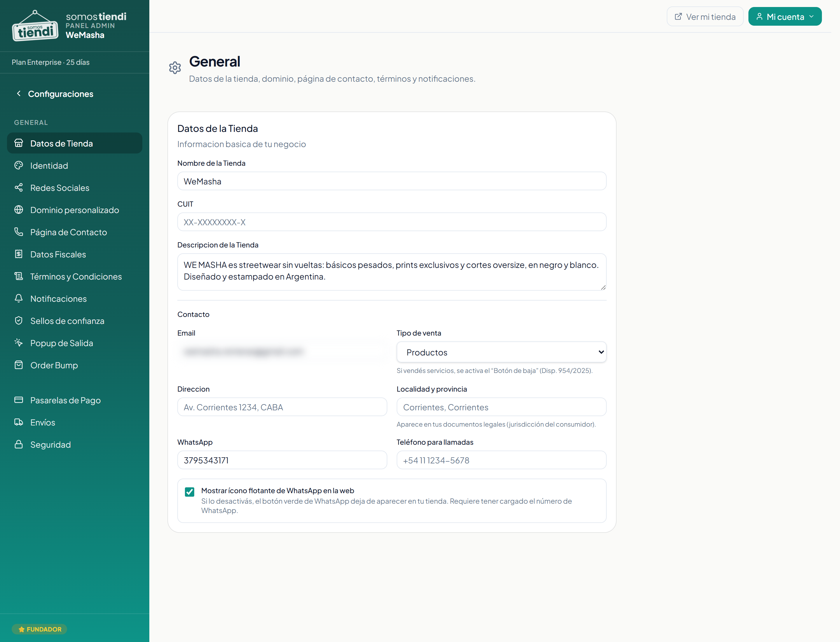Open Sellos de confianza
This screenshot has height=642, width=840.
pyautogui.click(x=75, y=320)
